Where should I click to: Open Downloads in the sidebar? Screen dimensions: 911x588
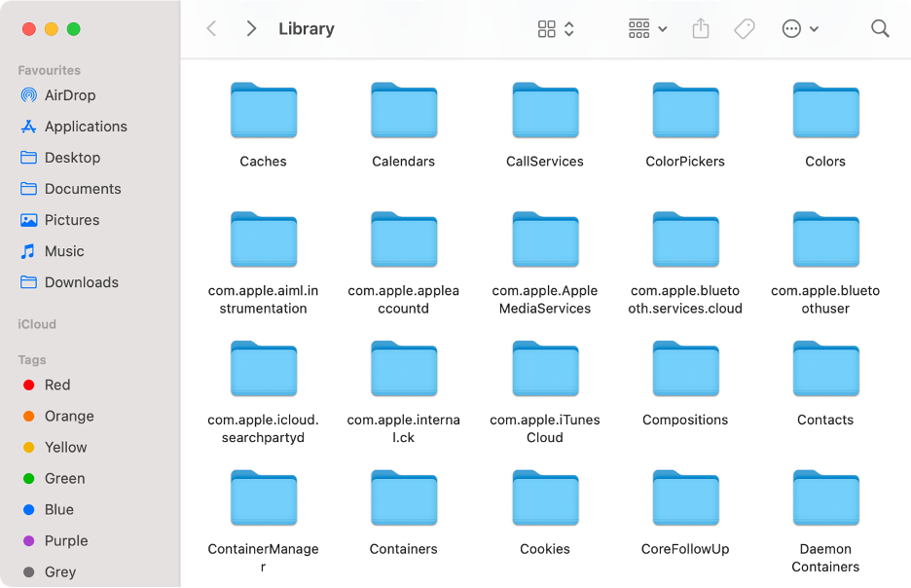pos(69,282)
